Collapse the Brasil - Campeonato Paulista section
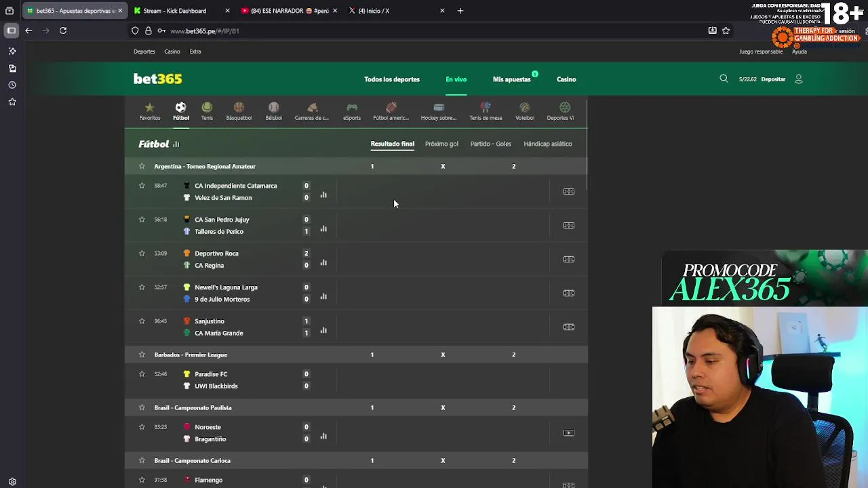 (193, 407)
